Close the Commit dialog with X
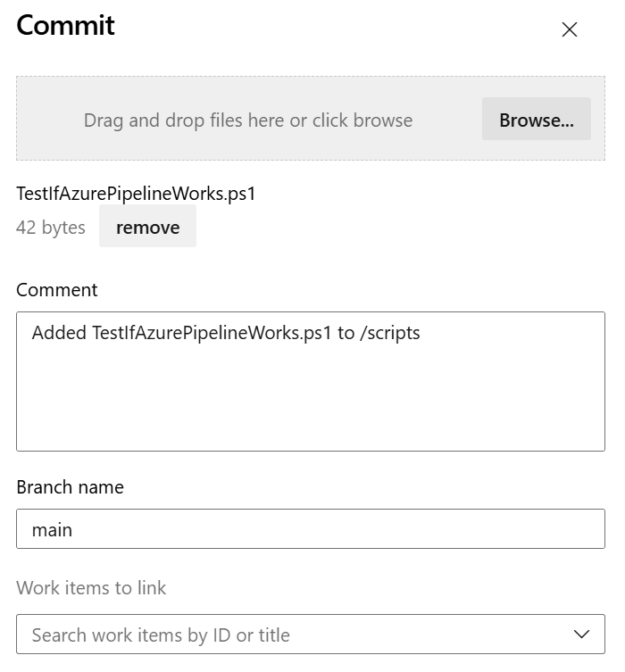 click(570, 29)
